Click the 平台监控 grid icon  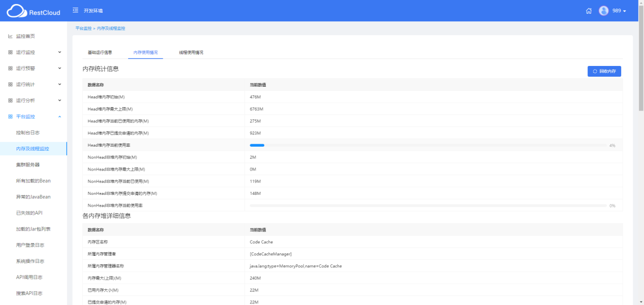tap(10, 117)
